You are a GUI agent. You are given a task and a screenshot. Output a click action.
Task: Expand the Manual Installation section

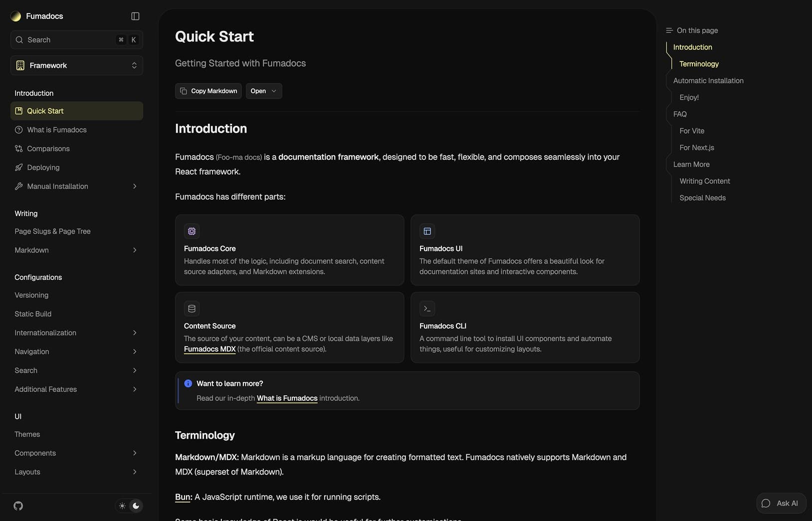135,186
